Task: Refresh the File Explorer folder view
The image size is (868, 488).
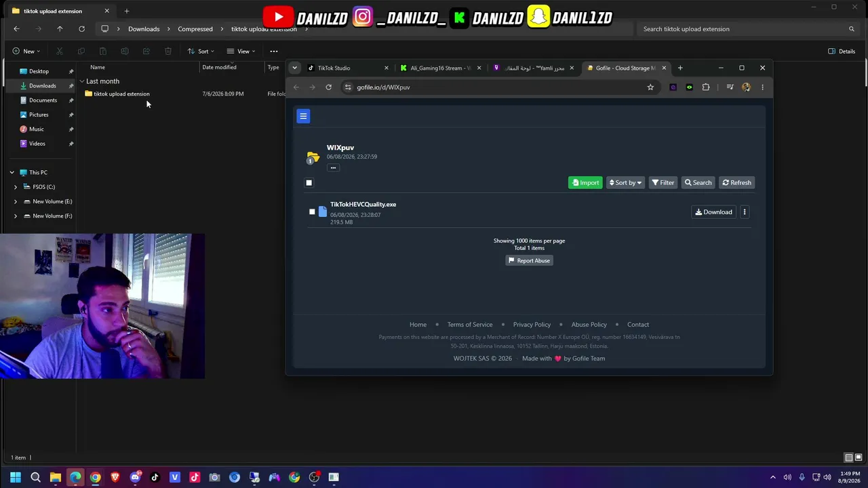Action: [x=81, y=29]
